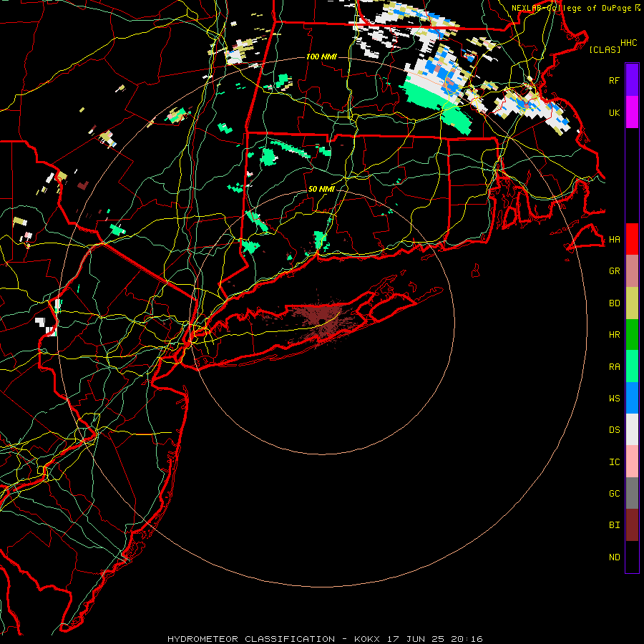Select the gray GC legend swatch

click(632, 493)
